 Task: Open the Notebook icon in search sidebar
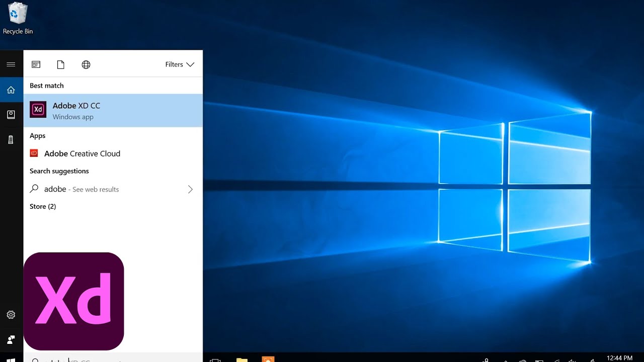point(11,115)
